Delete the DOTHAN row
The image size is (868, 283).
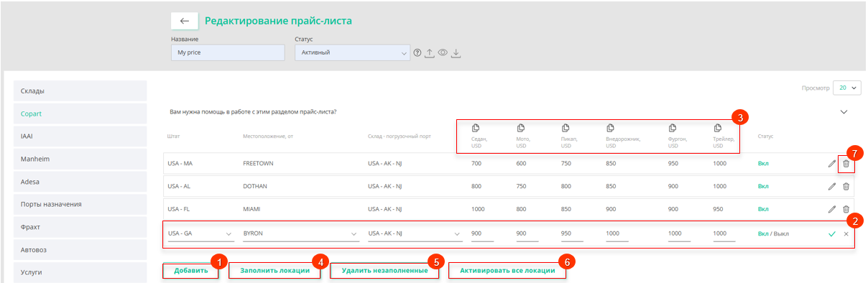tap(846, 187)
